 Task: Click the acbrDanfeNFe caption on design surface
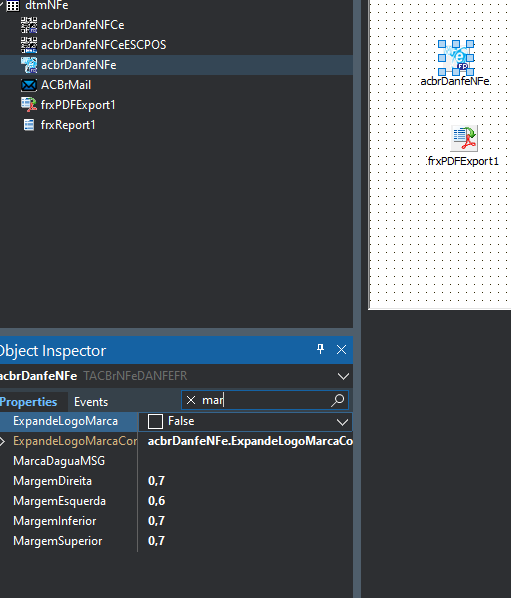[455, 81]
